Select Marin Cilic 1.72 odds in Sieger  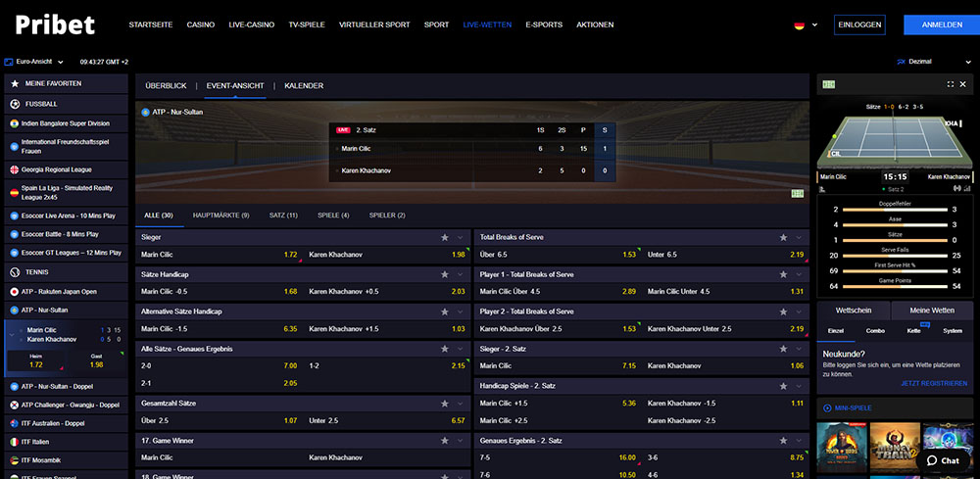(290, 255)
